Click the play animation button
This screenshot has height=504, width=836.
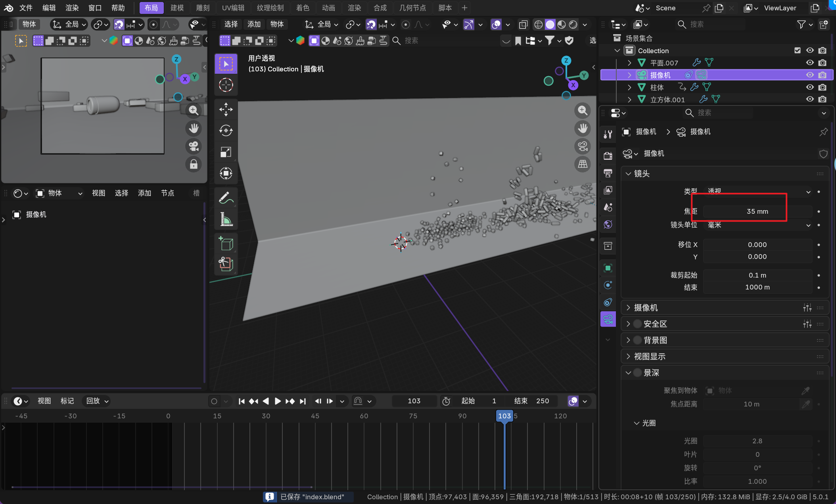coord(278,401)
